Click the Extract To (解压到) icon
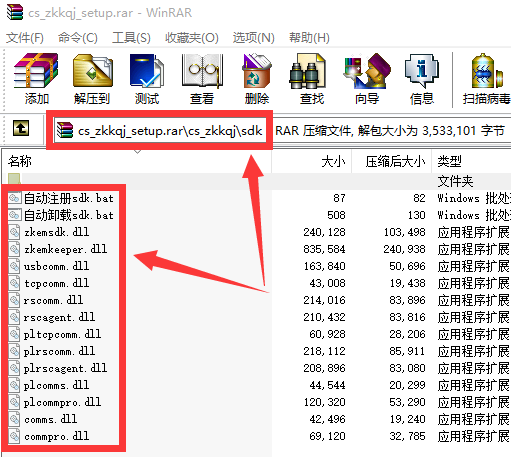 coord(92,79)
